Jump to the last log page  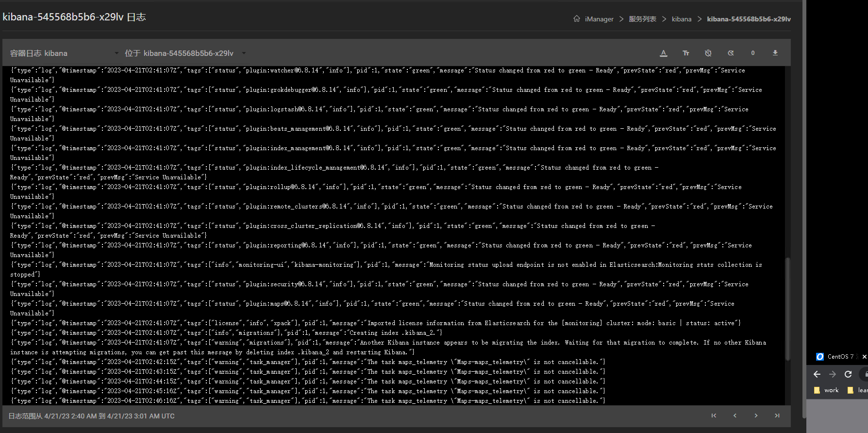click(x=777, y=416)
